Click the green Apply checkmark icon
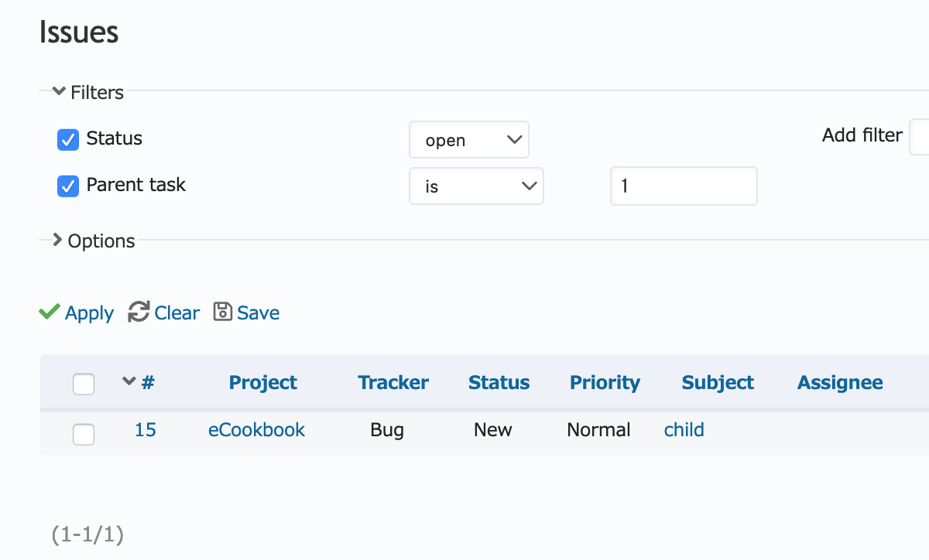This screenshot has width=929, height=560. pos(50,312)
